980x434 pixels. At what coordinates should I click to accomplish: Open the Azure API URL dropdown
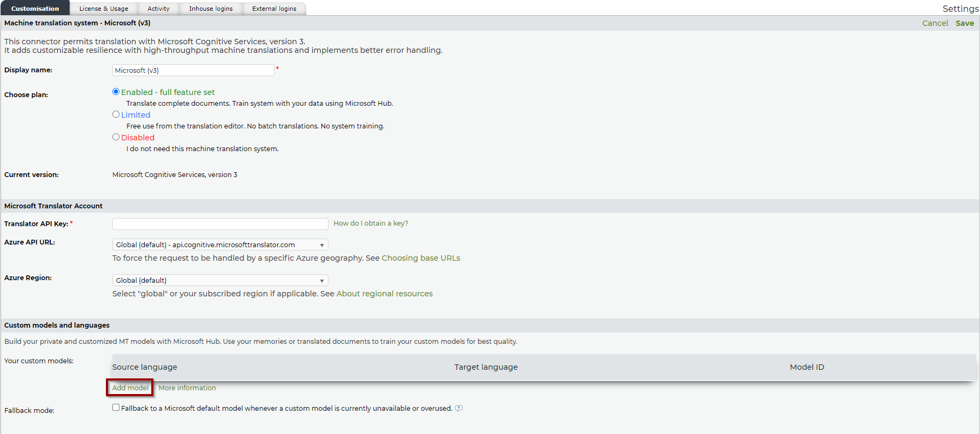tap(220, 245)
